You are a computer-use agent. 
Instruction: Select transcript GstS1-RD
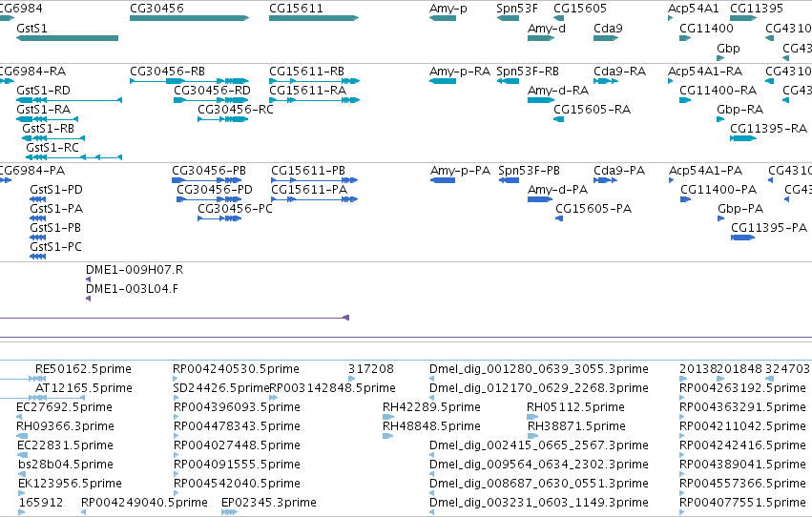click(x=43, y=91)
